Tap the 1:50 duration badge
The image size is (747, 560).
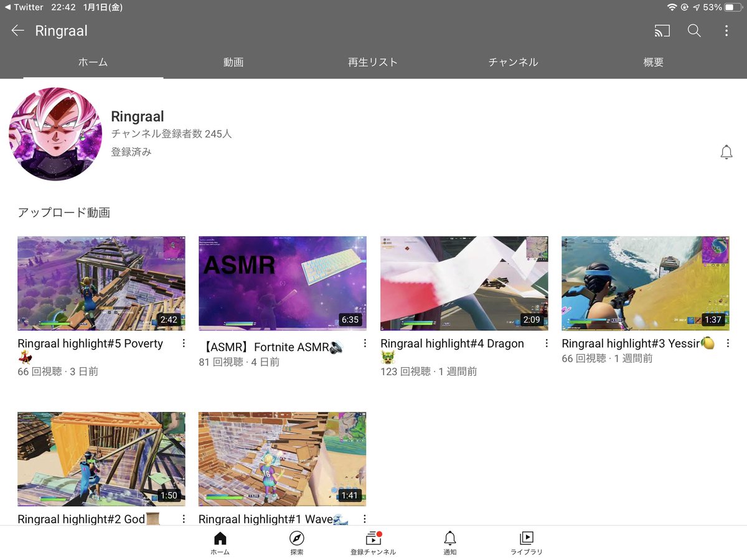tap(169, 495)
